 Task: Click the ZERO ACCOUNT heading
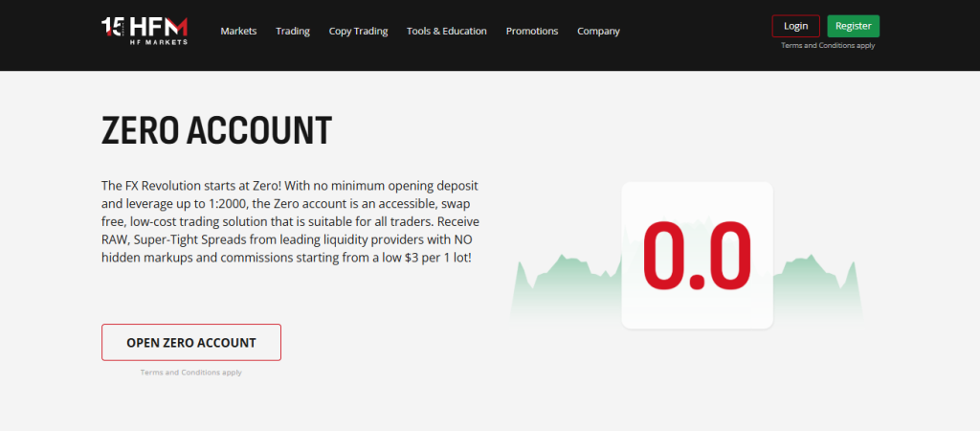pos(216,130)
